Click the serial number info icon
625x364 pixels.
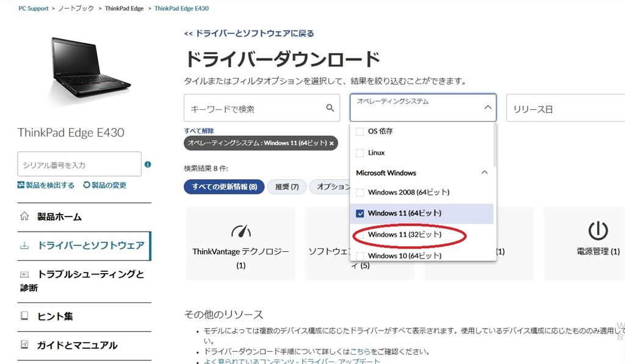click(148, 164)
